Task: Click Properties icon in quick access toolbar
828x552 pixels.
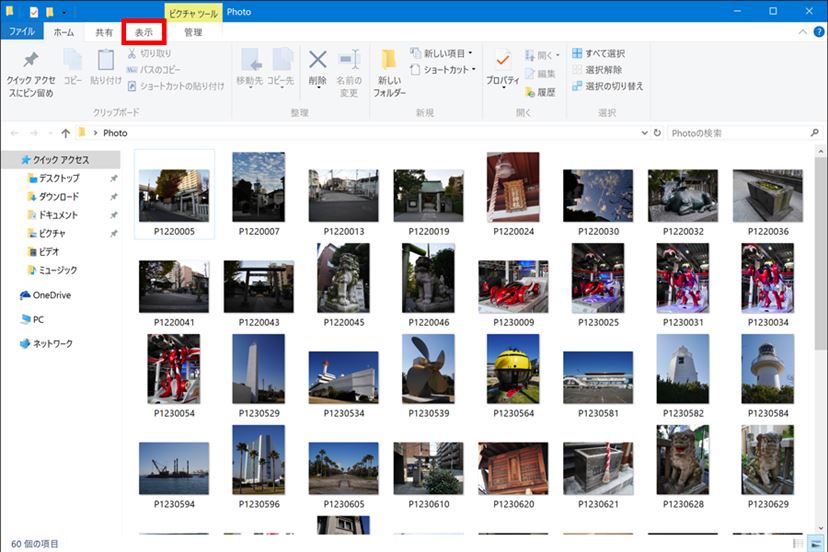Action: (x=33, y=12)
